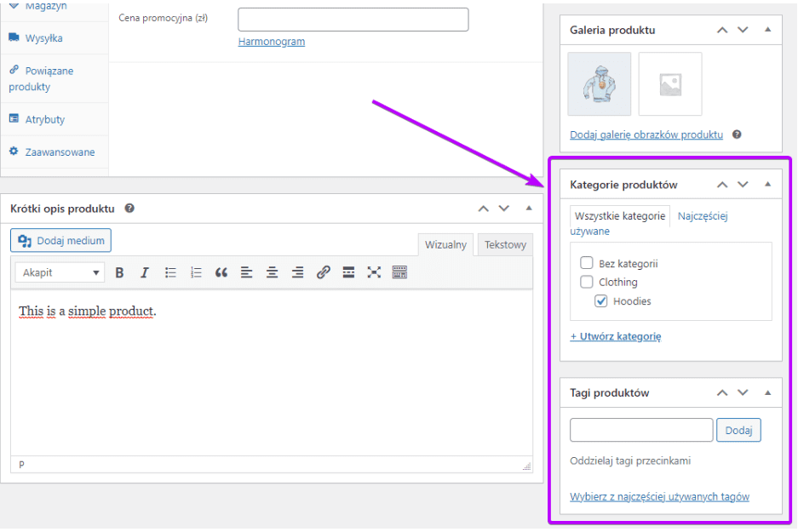Insert a bulleted list
This screenshot has height=532, width=798.
coord(170,272)
